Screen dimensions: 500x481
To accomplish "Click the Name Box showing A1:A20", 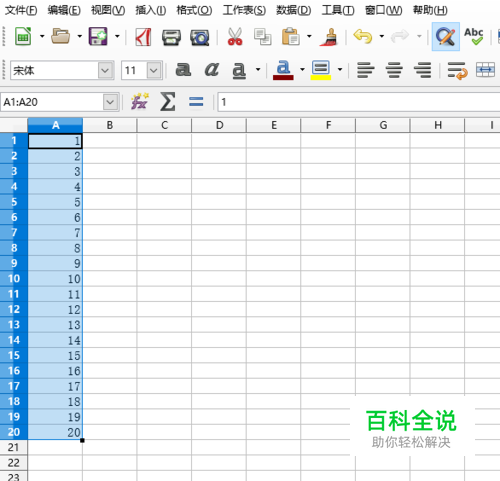I will pyautogui.click(x=52, y=102).
